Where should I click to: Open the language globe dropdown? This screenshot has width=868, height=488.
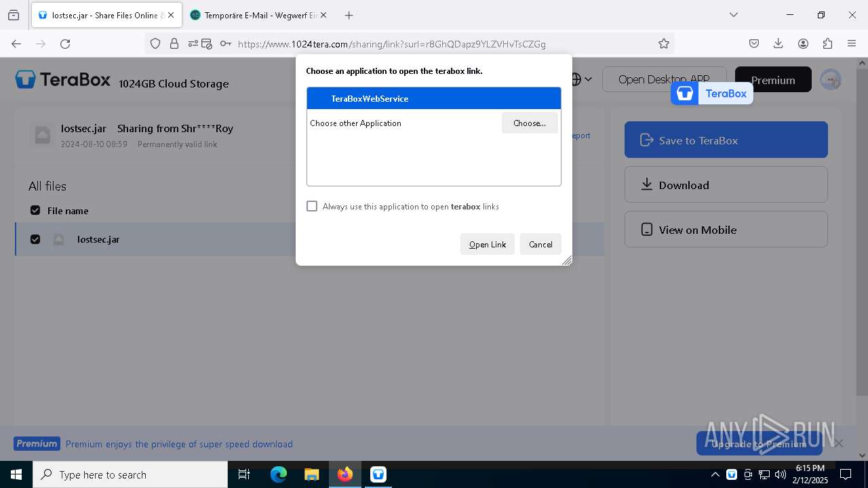(582, 79)
